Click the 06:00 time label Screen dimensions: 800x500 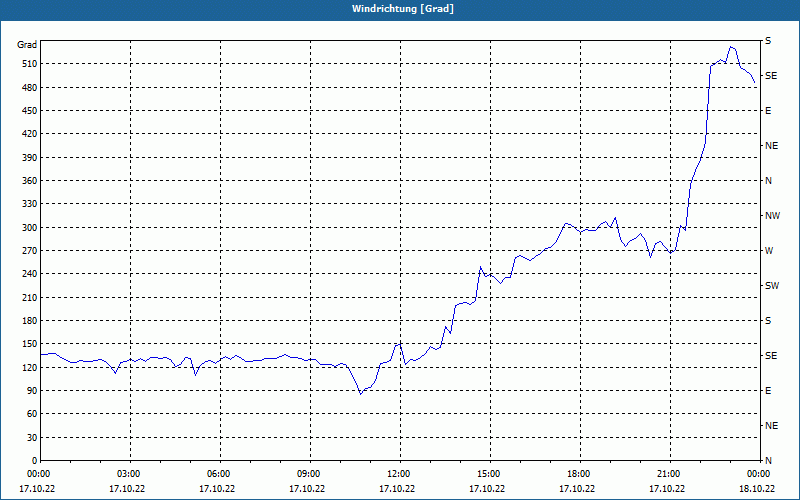(217, 473)
